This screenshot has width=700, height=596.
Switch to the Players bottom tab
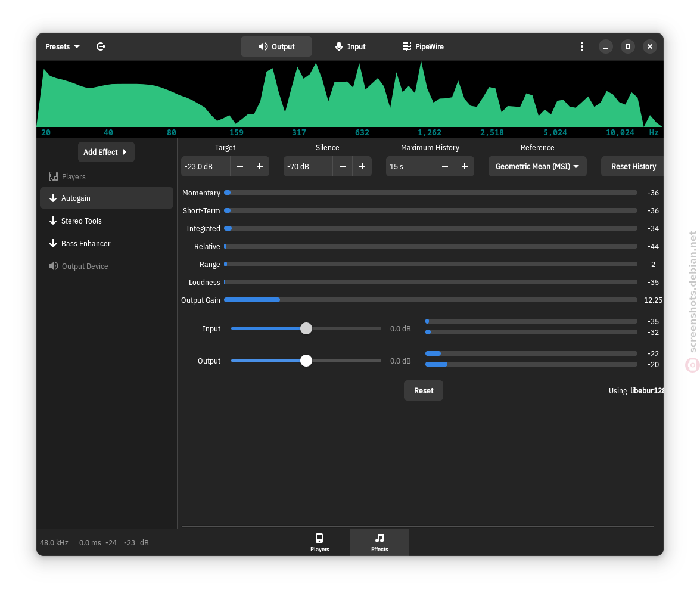click(x=320, y=543)
